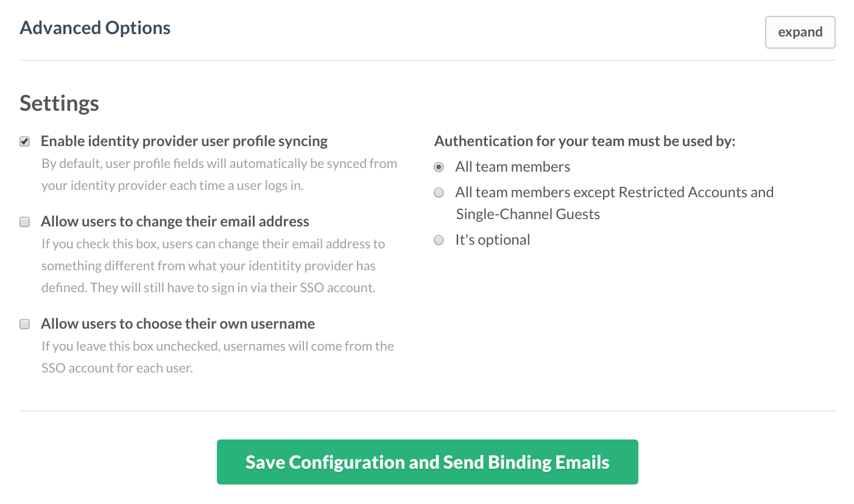Click the Settings section heading
Screen dimensions: 854x504
(x=59, y=103)
